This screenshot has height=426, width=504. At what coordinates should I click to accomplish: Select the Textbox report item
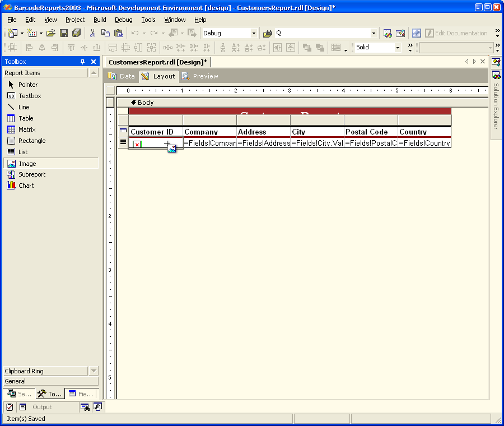(x=29, y=96)
